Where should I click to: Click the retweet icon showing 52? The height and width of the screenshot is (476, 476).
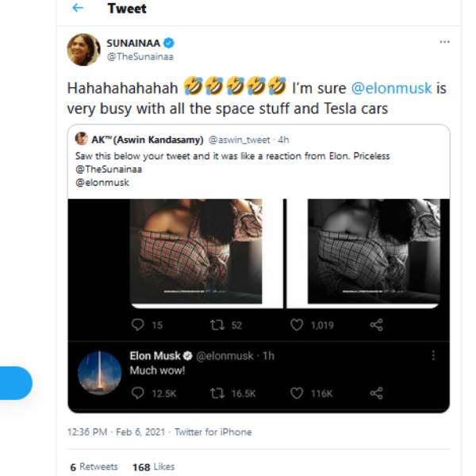click(x=217, y=325)
